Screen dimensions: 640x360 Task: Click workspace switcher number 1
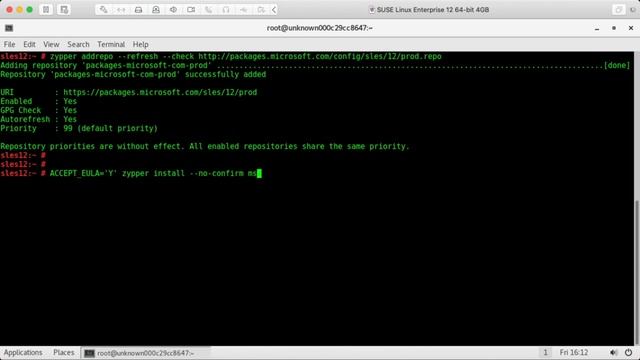point(545,352)
